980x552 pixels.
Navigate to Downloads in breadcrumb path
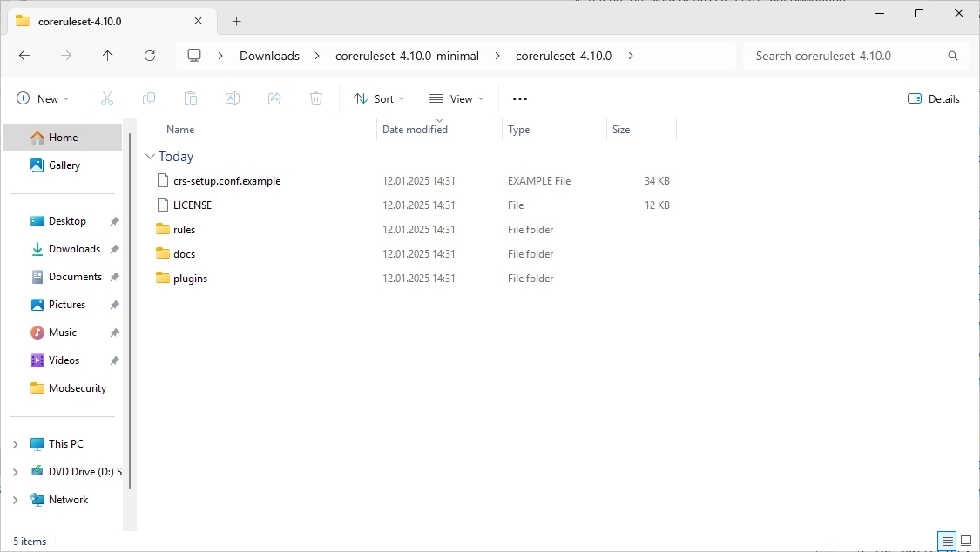(269, 56)
